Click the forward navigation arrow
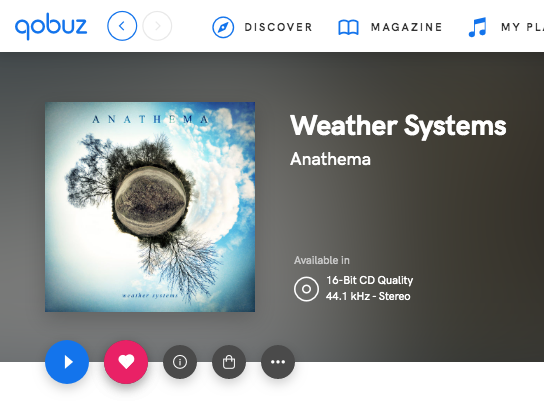The width and height of the screenshot is (544, 415). (157, 26)
